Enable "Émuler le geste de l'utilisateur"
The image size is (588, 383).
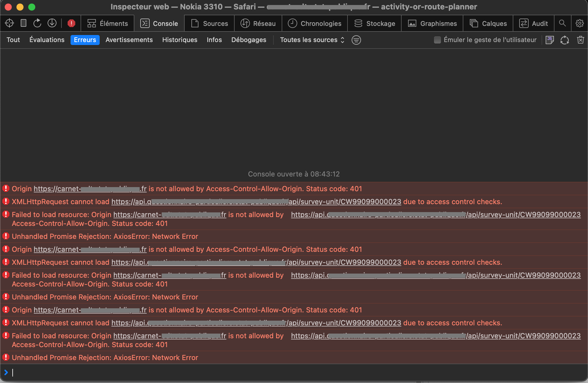click(437, 40)
